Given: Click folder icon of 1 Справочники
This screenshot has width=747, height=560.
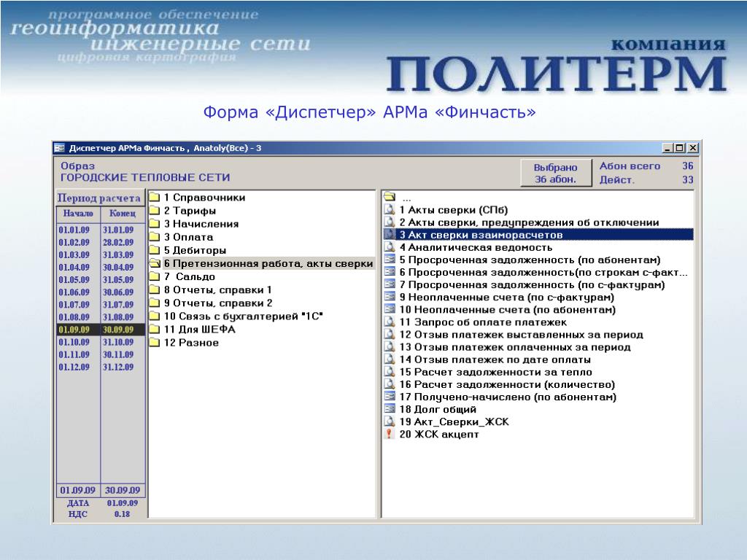Looking at the screenshot, I should (155, 197).
